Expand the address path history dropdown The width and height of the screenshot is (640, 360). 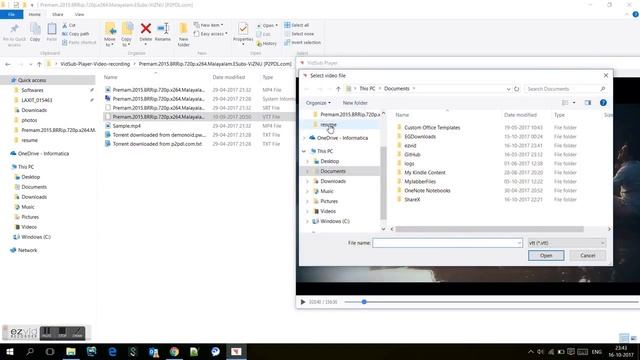(508, 89)
